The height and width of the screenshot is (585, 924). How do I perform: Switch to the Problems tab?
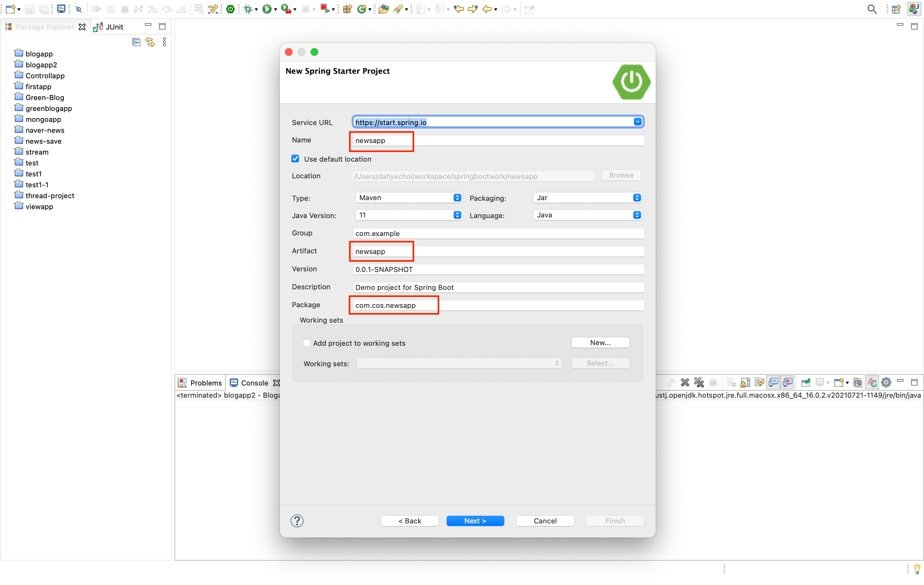[200, 382]
